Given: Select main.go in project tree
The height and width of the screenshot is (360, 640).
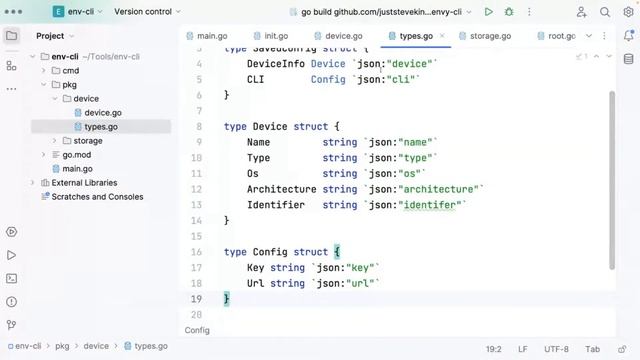Looking at the screenshot, I should click(77, 169).
